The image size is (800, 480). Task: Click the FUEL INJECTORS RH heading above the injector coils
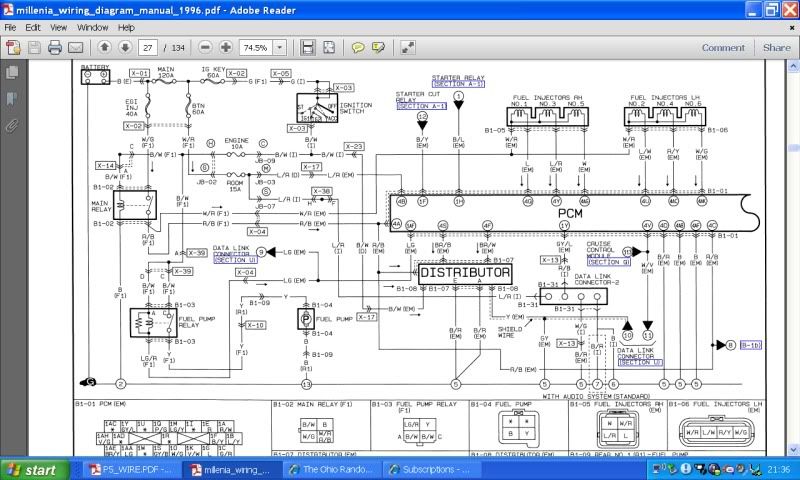tap(548, 97)
